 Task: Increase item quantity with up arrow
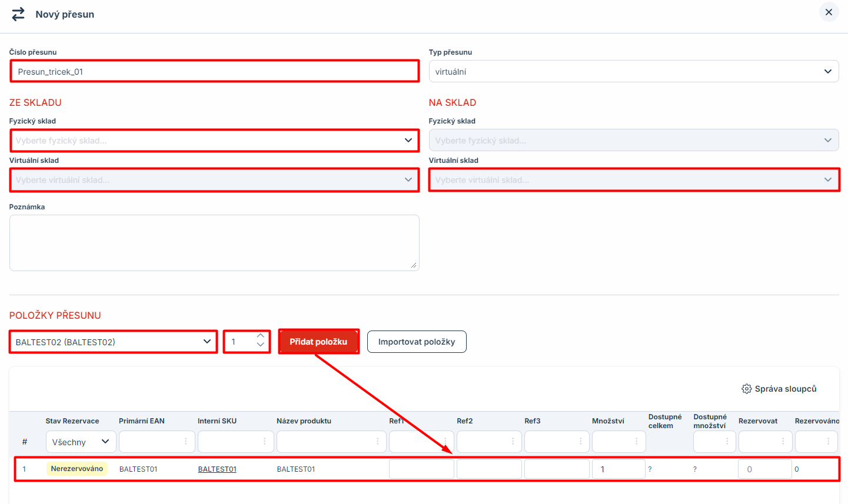261,336
